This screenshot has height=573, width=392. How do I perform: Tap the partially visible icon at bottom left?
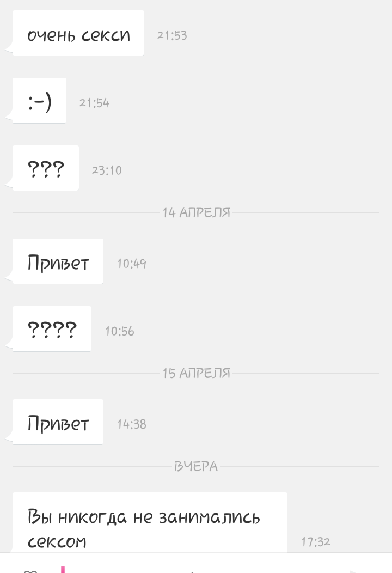click(32, 569)
